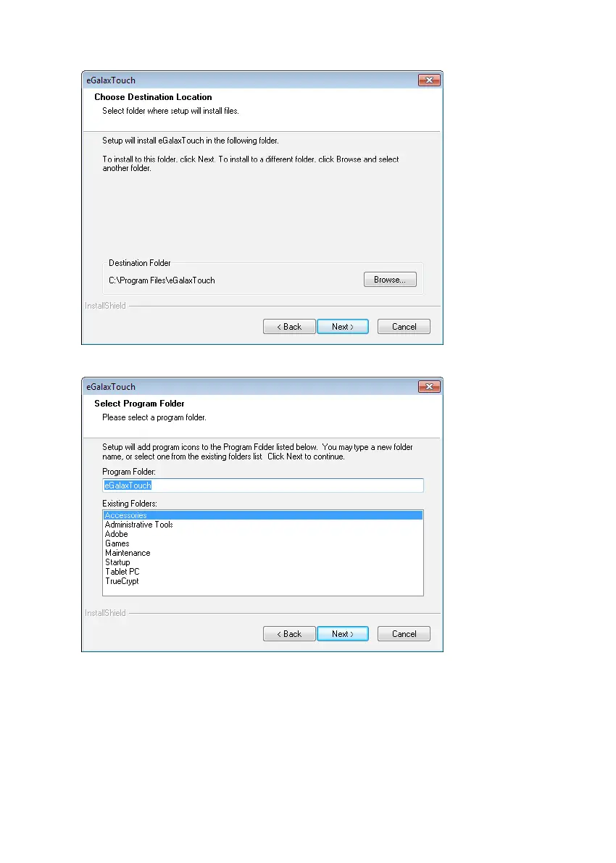Close the Select Program Folder dialog
The height and width of the screenshot is (863, 616).
pyautogui.click(x=429, y=387)
